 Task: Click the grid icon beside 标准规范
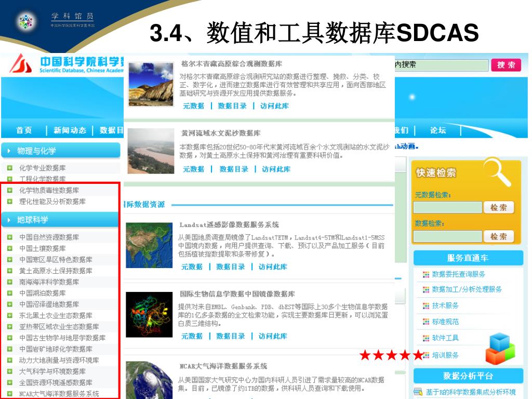[x=426, y=322]
